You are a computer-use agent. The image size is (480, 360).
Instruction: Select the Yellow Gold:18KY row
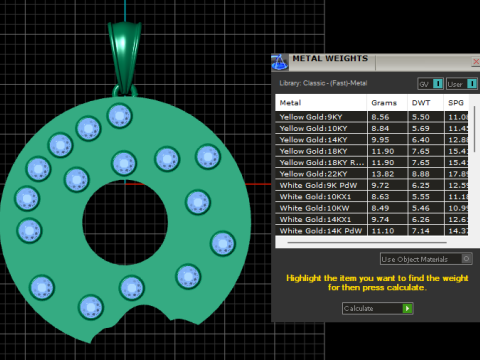coord(372,151)
